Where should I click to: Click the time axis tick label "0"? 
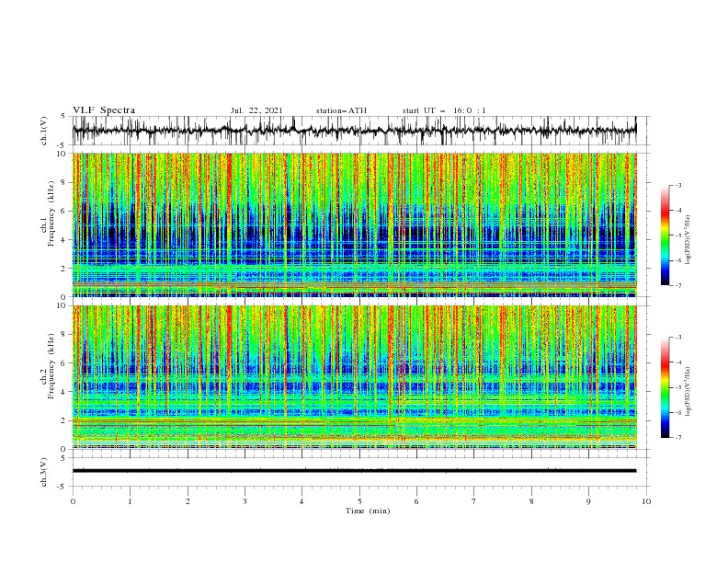click(x=73, y=501)
